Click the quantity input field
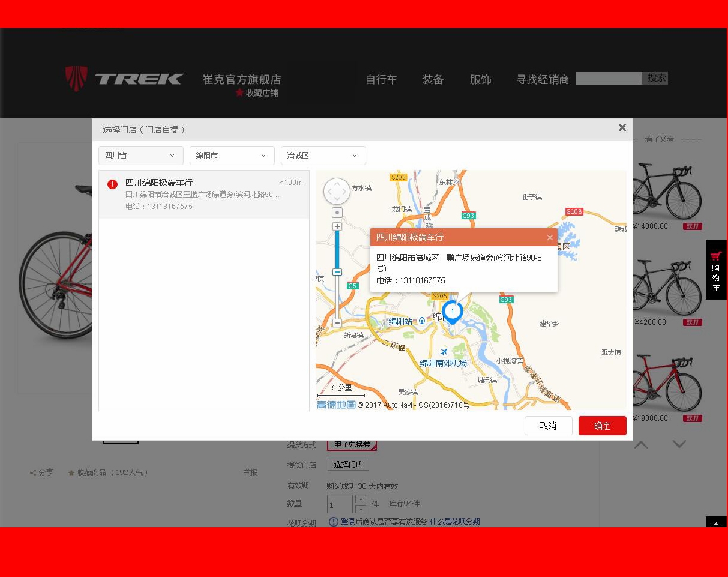 click(x=340, y=504)
